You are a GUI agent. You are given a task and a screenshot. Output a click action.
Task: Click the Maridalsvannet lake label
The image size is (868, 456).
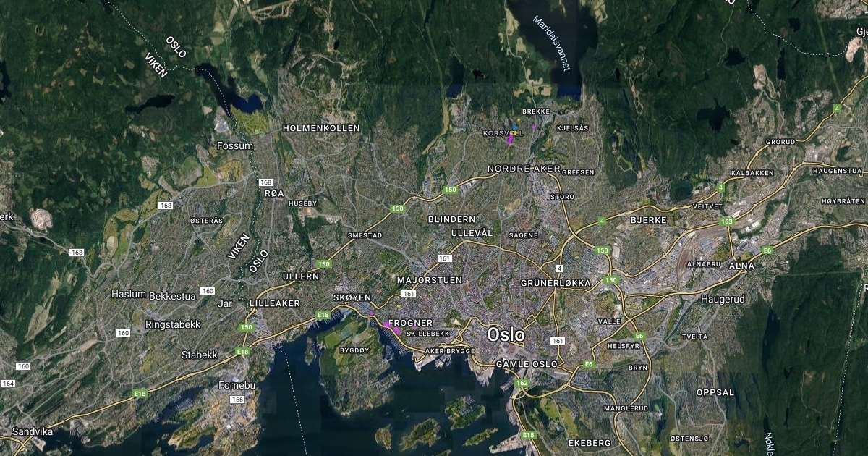(x=552, y=43)
